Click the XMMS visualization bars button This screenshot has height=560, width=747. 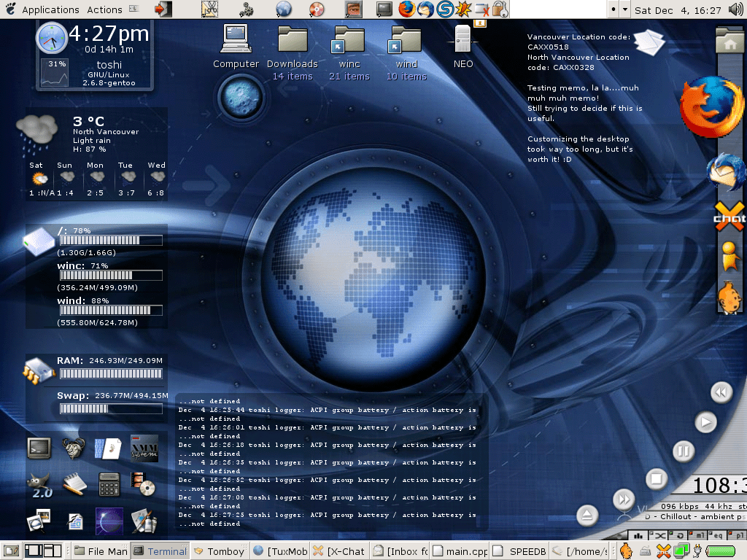tap(638, 536)
